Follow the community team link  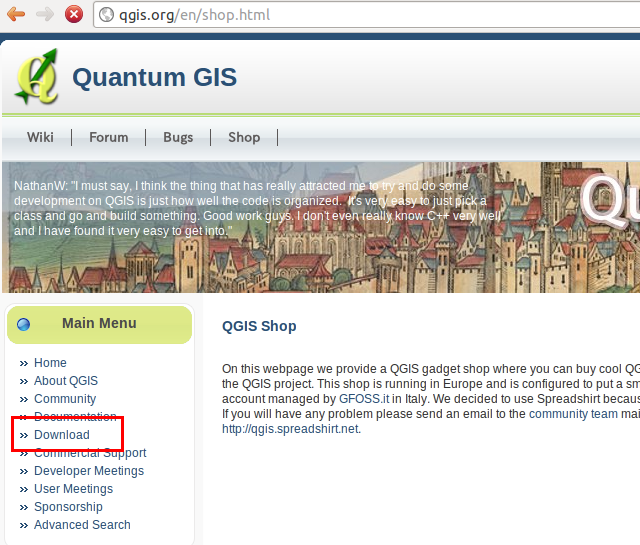pos(573,414)
